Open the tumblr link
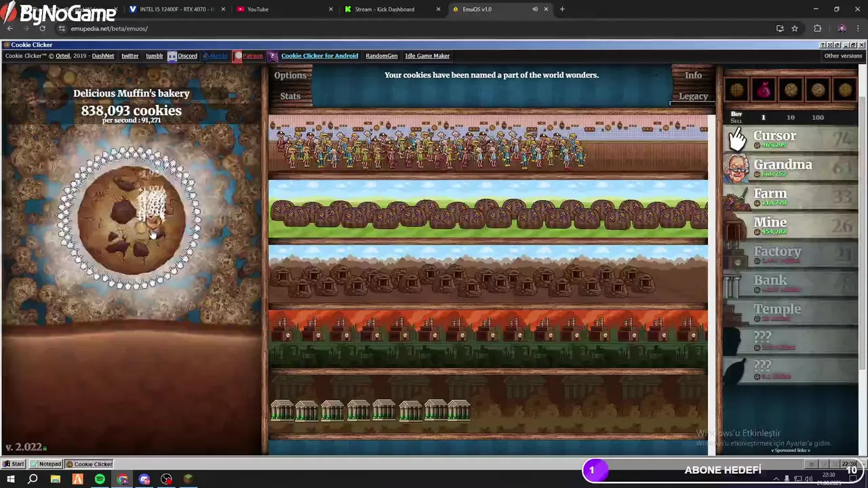The height and width of the screenshot is (488, 868). [x=155, y=56]
